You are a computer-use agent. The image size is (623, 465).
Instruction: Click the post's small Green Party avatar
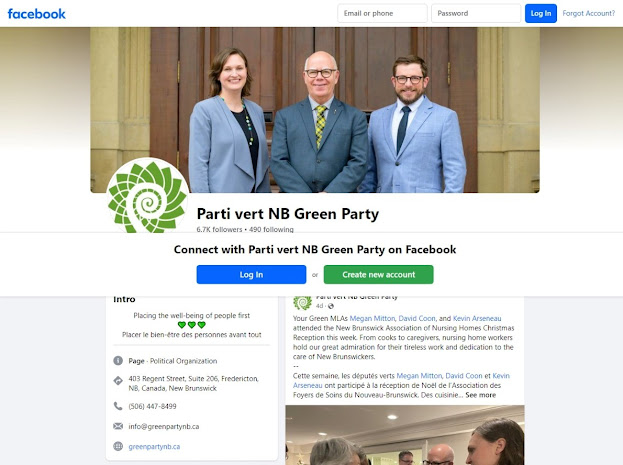click(x=302, y=303)
